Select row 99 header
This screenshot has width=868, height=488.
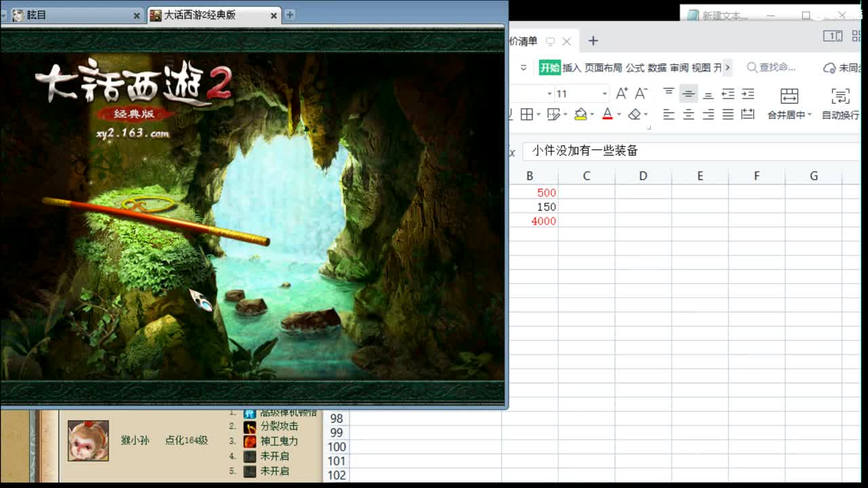coord(336,433)
